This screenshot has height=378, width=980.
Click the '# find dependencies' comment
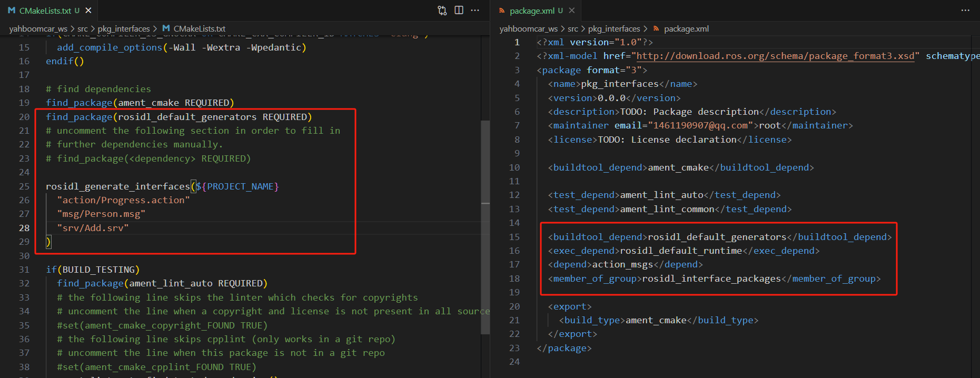coord(98,89)
